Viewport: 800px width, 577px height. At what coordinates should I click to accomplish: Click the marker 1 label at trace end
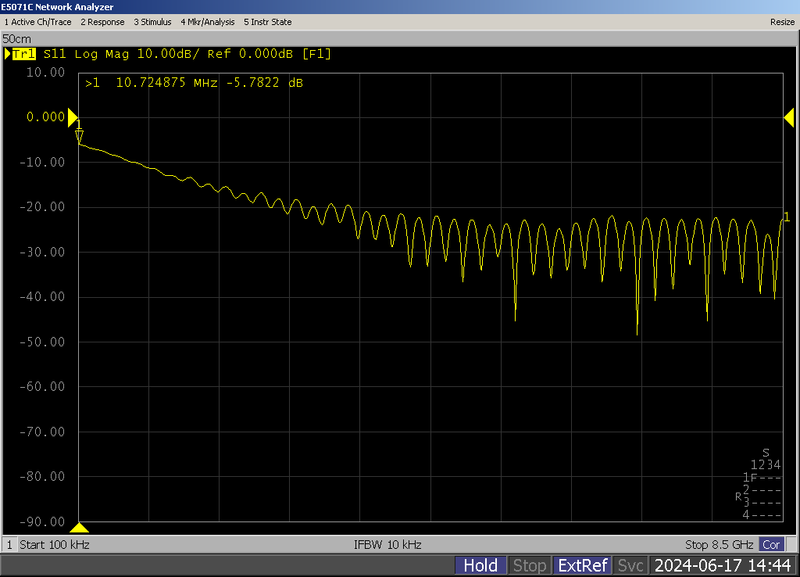(787, 216)
